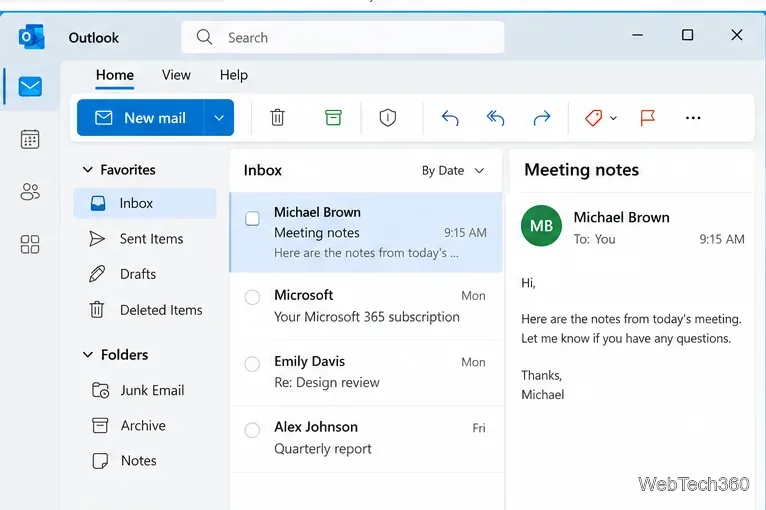Reply all to the selected email

coord(495,118)
